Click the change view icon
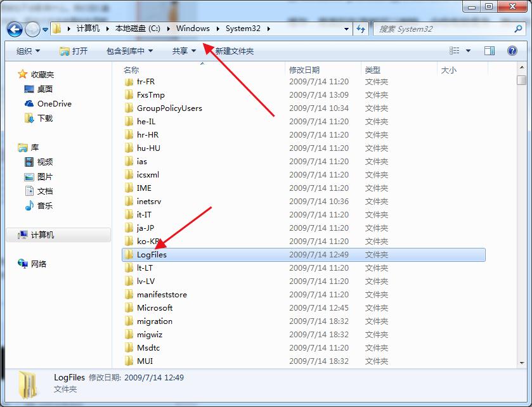532x407 pixels. pos(455,51)
